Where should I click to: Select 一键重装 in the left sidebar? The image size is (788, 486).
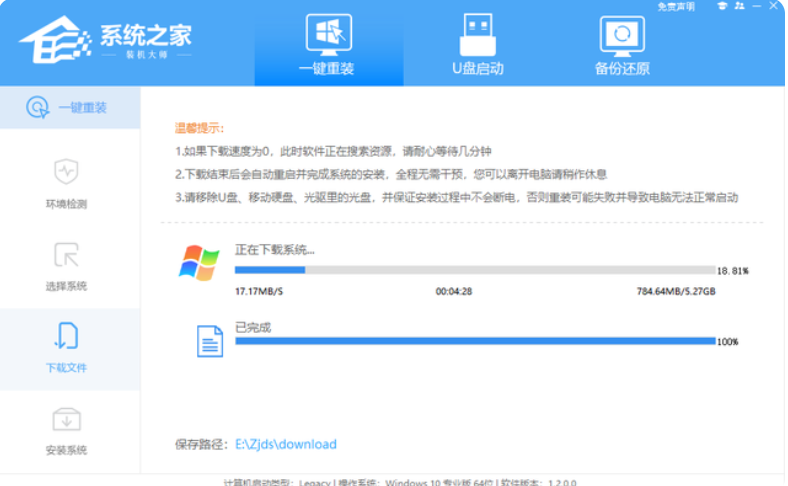(x=70, y=108)
